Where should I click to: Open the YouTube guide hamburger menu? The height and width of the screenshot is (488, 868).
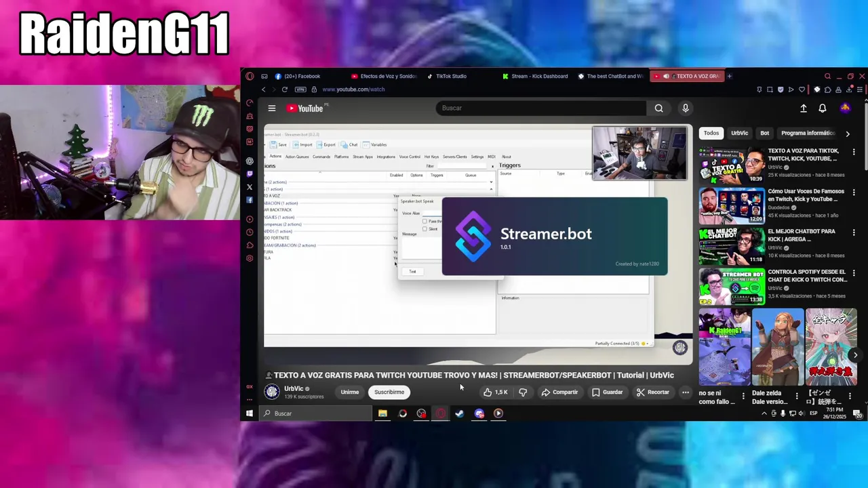click(271, 108)
